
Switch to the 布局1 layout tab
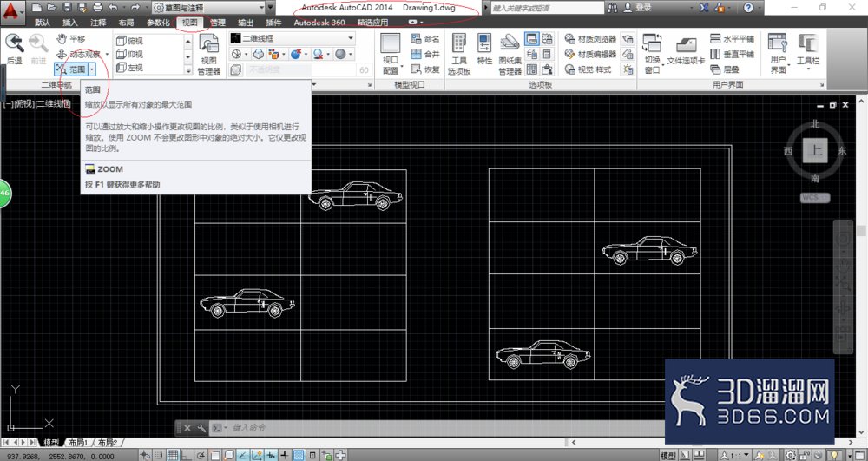point(78,443)
